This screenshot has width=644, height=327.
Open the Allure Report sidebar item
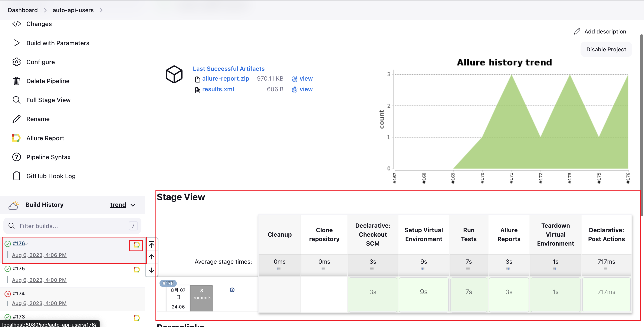pyautogui.click(x=45, y=138)
